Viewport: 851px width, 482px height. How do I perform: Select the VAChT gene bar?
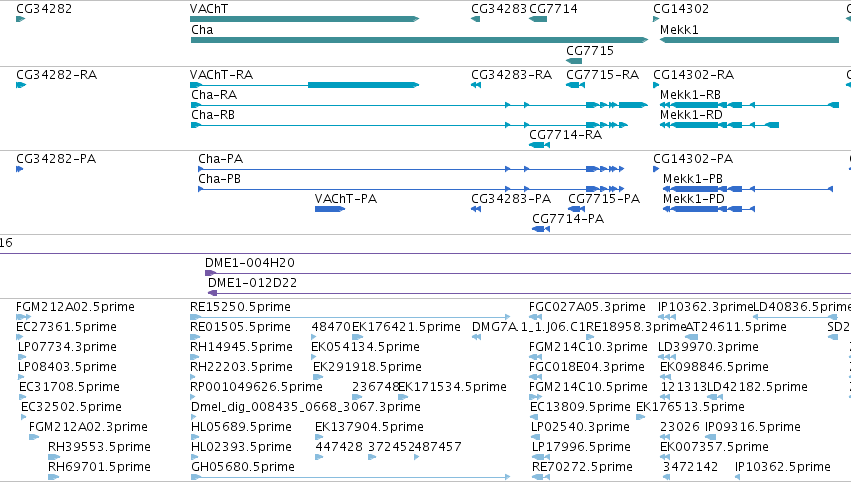click(304, 19)
